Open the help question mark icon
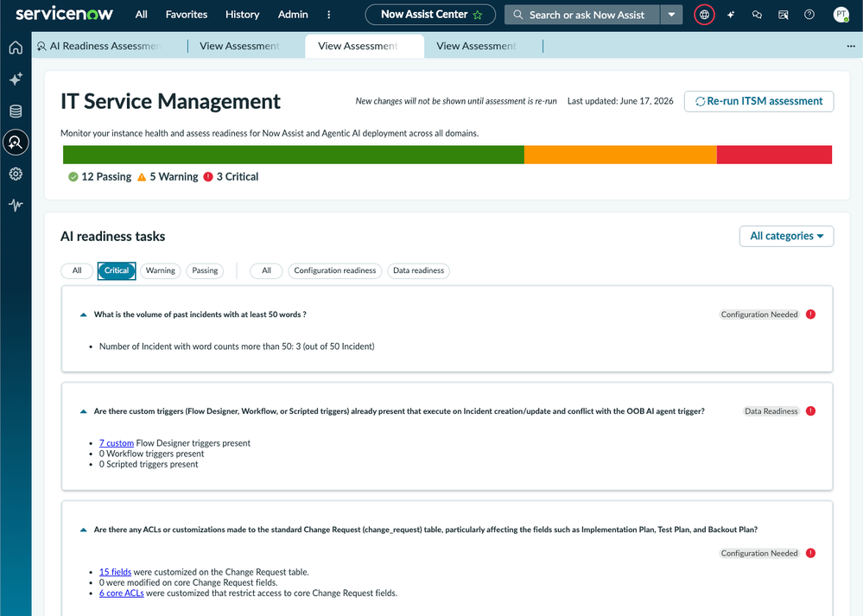The height and width of the screenshot is (616, 863). 809,15
